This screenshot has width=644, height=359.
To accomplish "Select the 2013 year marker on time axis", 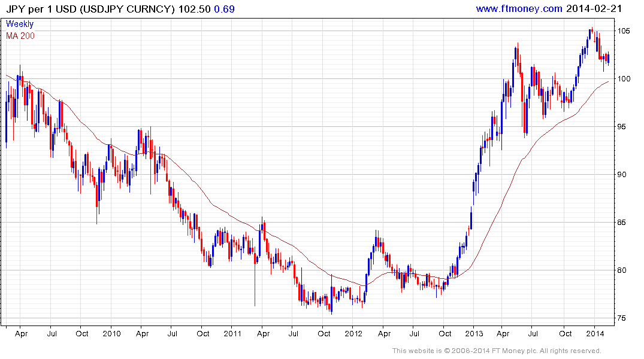I will pyautogui.click(x=474, y=333).
